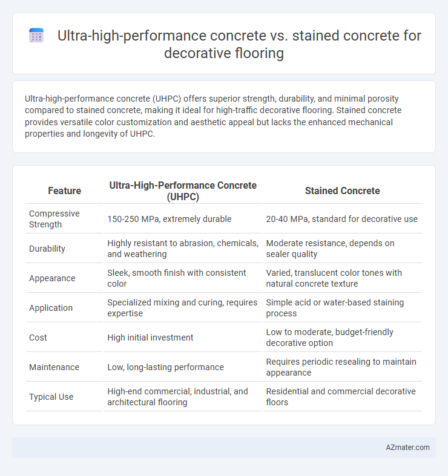Click the Stained Concrete column header
Screen dimensions: 448x476
click(342, 191)
